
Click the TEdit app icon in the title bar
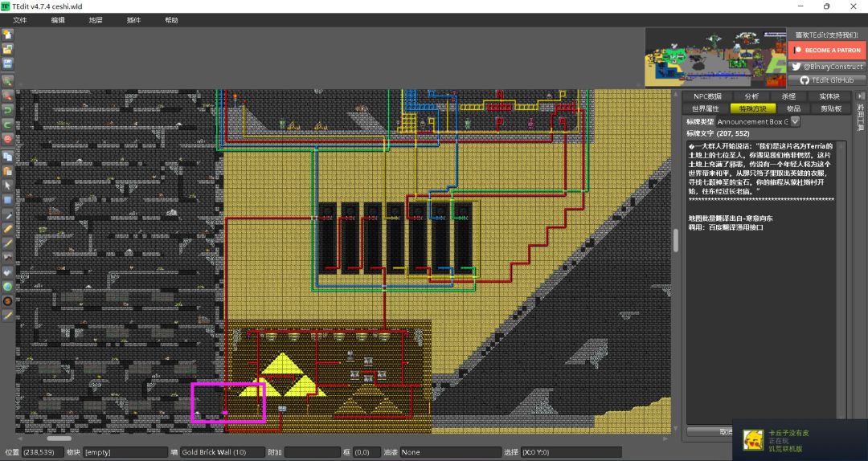pyautogui.click(x=6, y=6)
